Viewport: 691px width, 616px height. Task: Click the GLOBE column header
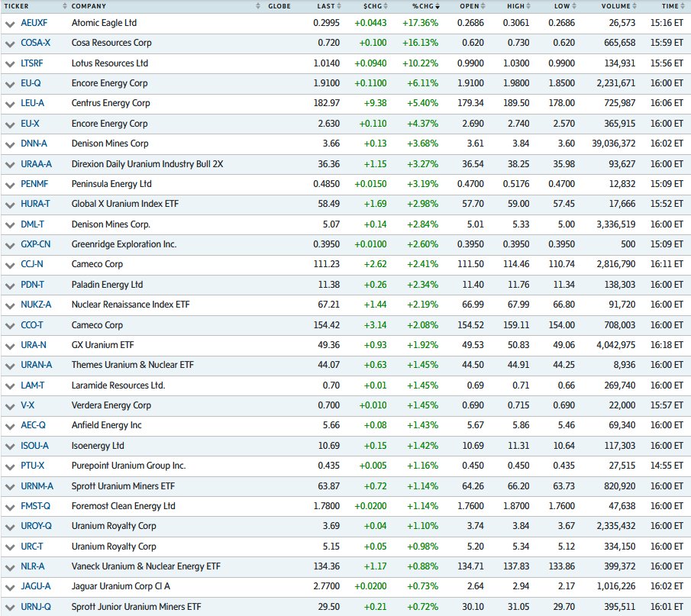click(279, 6)
